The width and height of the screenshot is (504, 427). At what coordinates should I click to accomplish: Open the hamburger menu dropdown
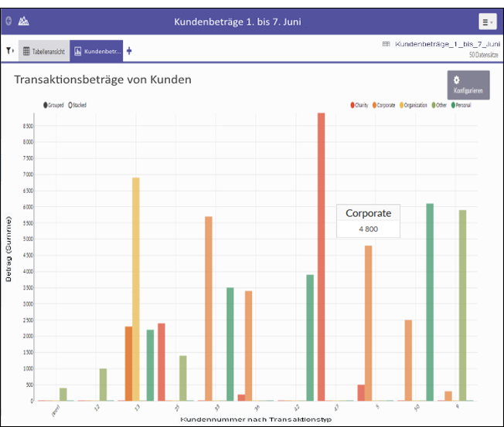tap(486, 22)
